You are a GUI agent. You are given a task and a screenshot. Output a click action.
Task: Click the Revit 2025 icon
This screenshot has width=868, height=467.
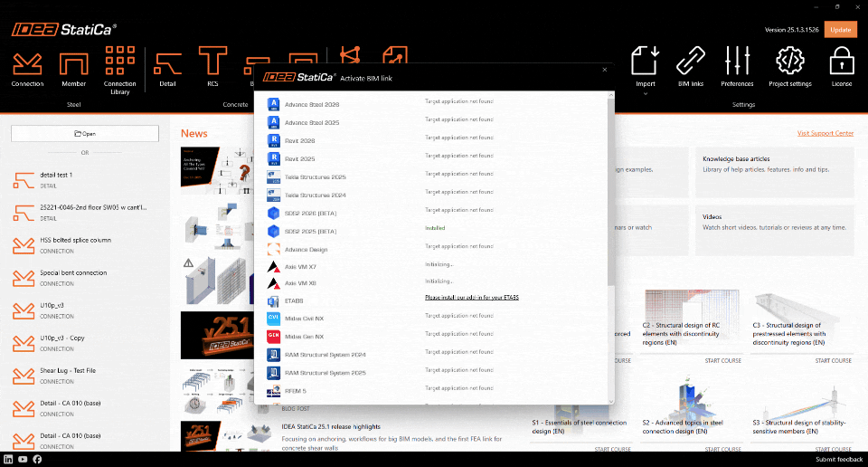(273, 158)
